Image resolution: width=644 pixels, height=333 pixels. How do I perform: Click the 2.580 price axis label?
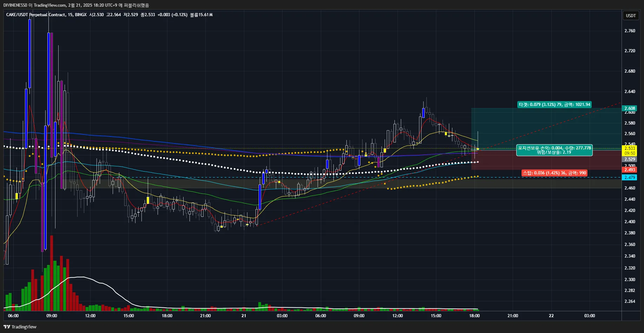coord(630,123)
